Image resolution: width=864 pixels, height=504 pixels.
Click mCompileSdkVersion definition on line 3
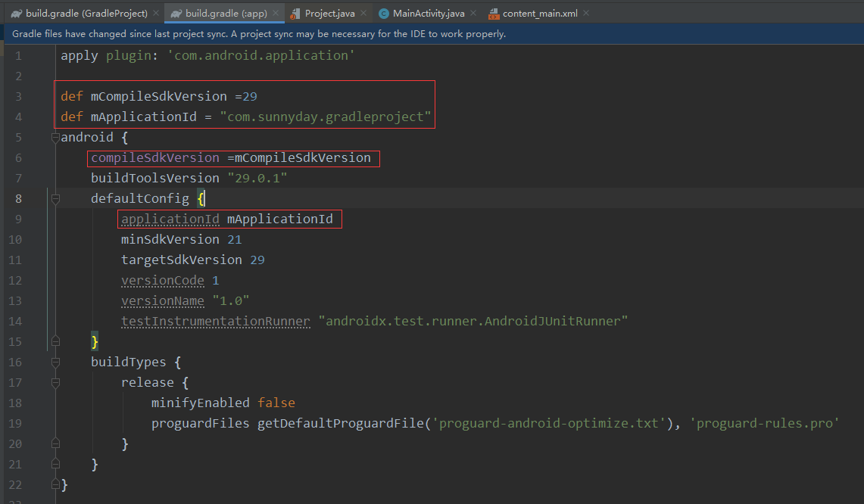click(159, 96)
